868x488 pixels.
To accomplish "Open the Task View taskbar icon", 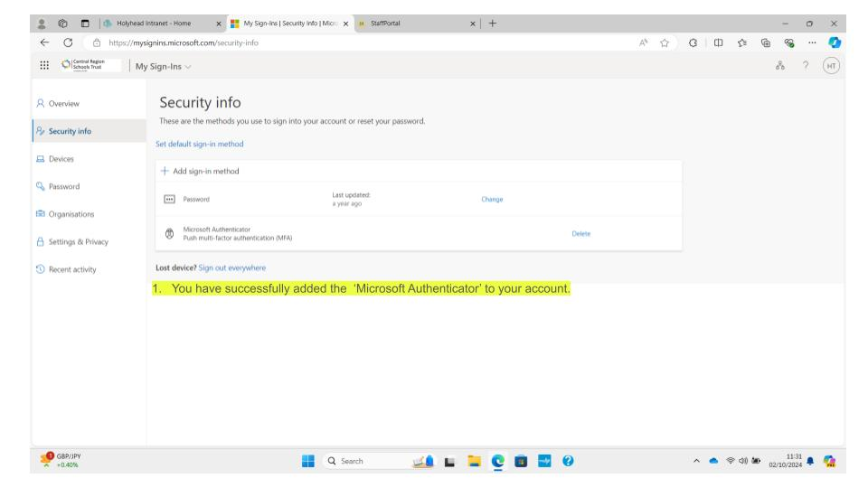I will [x=449, y=462].
